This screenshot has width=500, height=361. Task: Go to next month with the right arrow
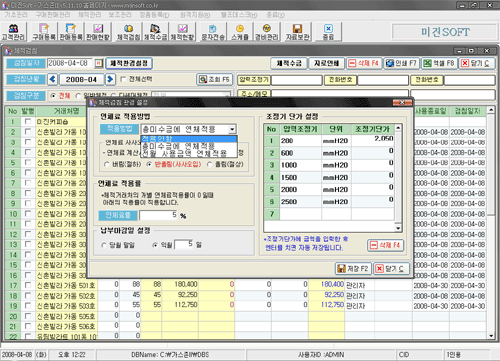(x=110, y=79)
